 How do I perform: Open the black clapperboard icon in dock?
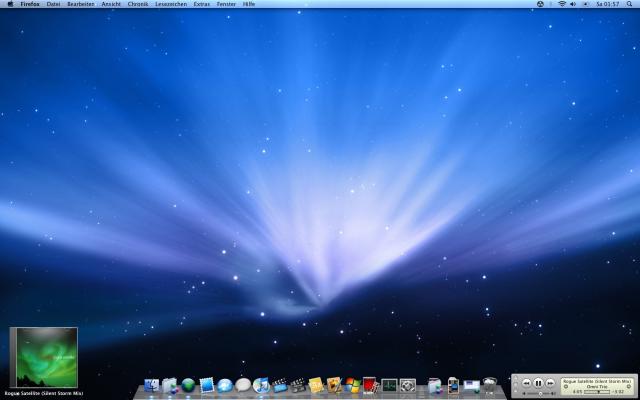click(298, 385)
